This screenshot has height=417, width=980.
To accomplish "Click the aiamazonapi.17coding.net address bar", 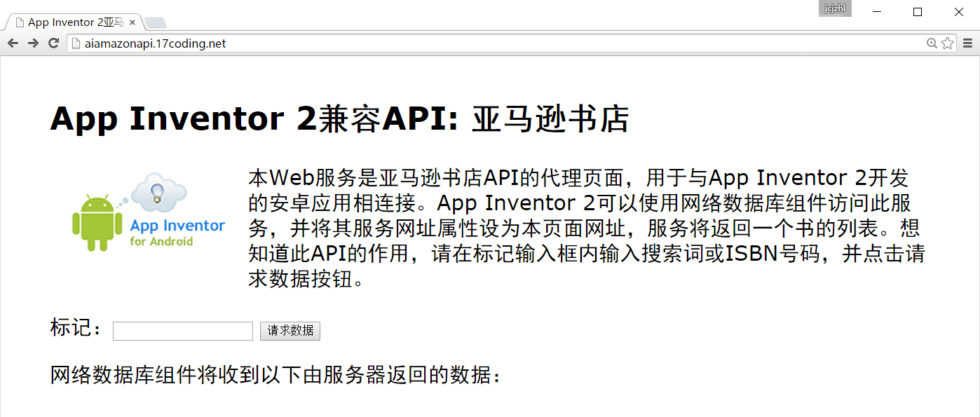I will [491, 43].
